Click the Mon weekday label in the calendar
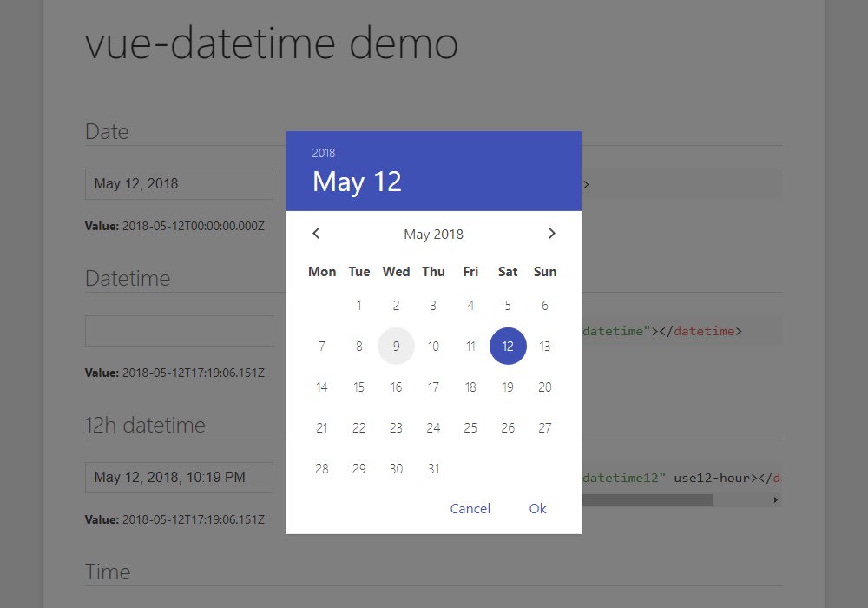 tap(321, 271)
